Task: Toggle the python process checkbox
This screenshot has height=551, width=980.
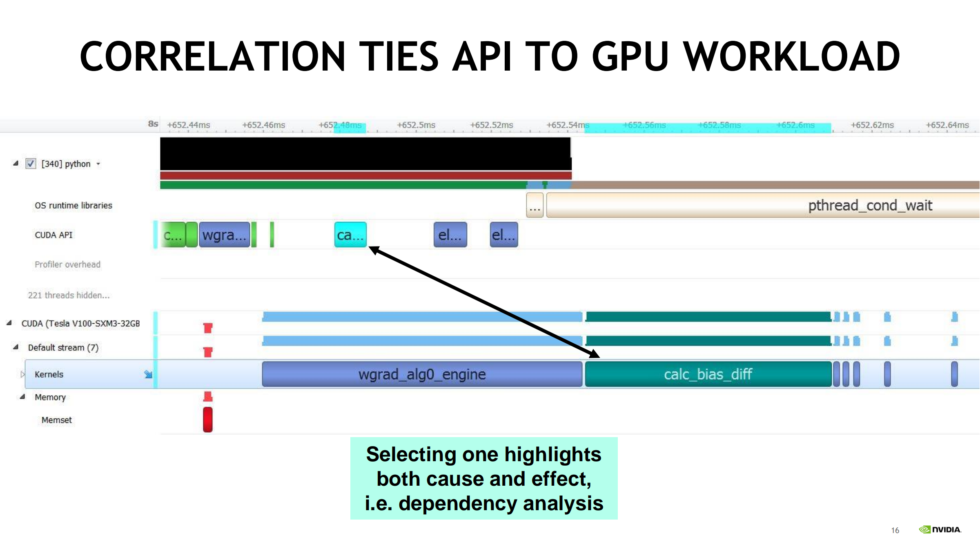Action: click(x=31, y=164)
